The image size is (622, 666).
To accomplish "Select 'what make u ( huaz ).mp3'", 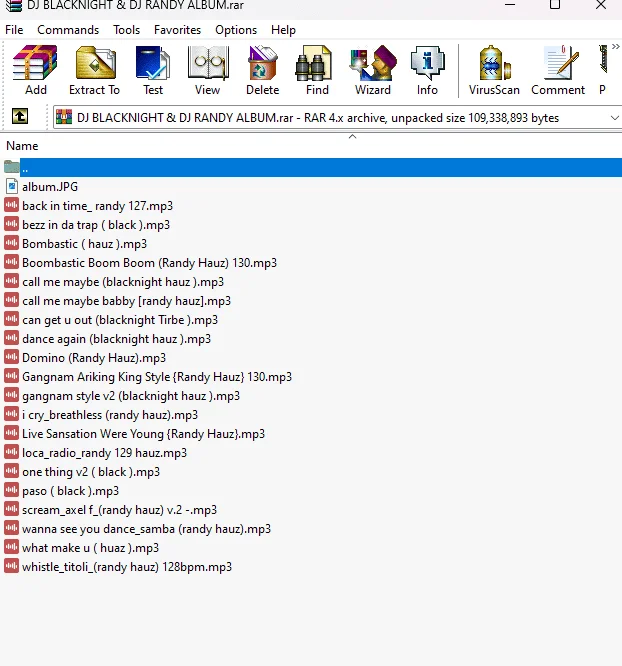I will (90, 548).
